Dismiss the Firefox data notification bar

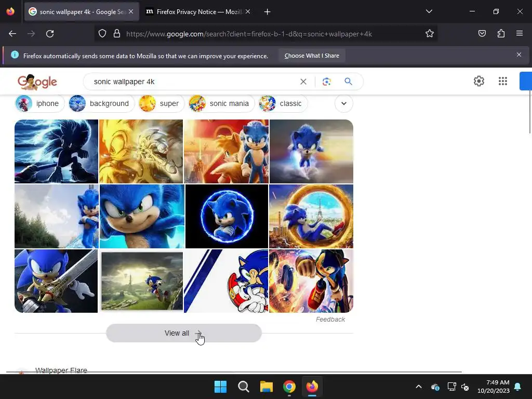(519, 55)
